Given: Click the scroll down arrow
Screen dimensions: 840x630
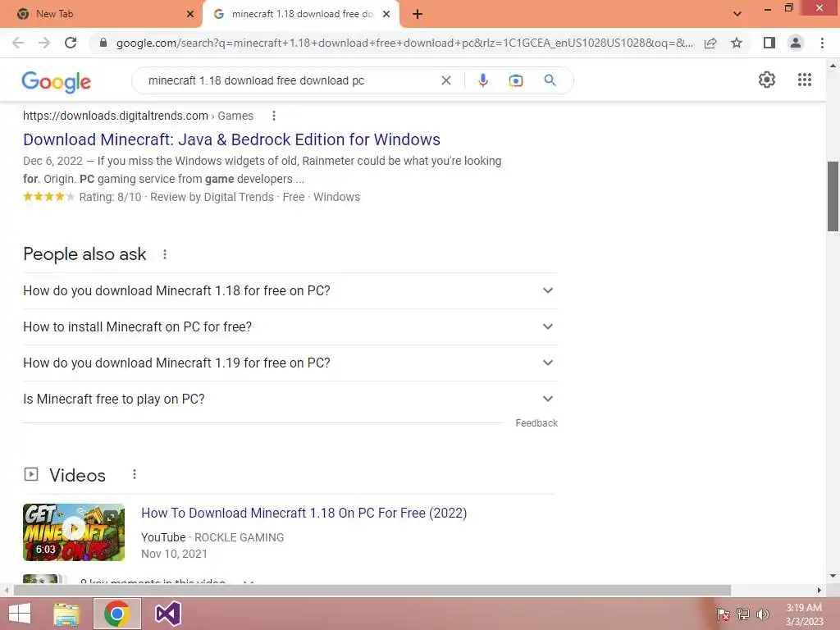Looking at the screenshot, I should tap(833, 577).
